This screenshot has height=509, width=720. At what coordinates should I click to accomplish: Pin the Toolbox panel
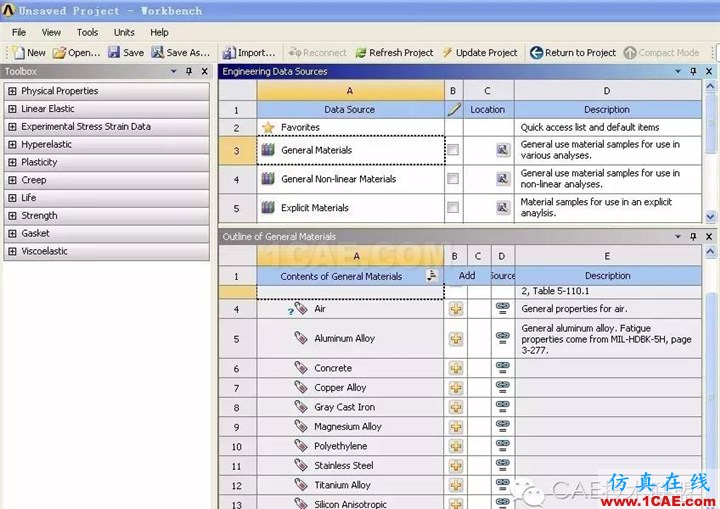(x=189, y=71)
